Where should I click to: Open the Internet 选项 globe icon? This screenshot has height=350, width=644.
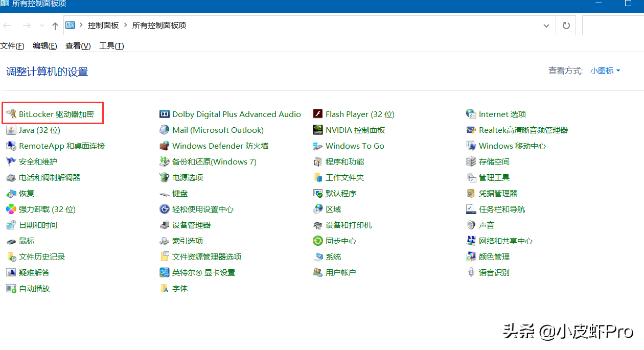pos(471,114)
